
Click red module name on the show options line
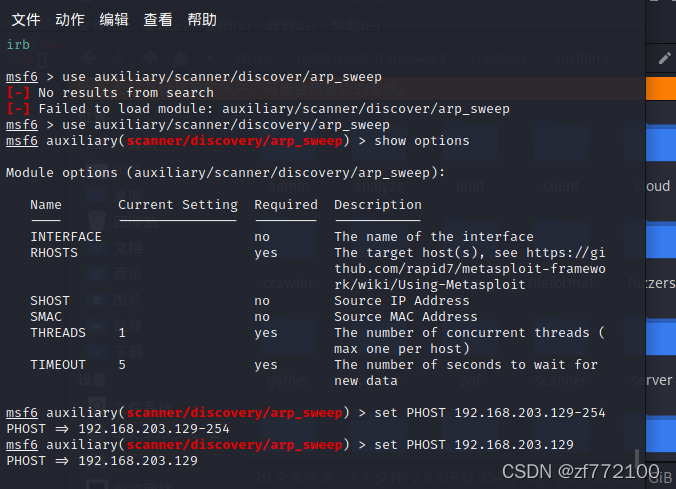tap(234, 141)
